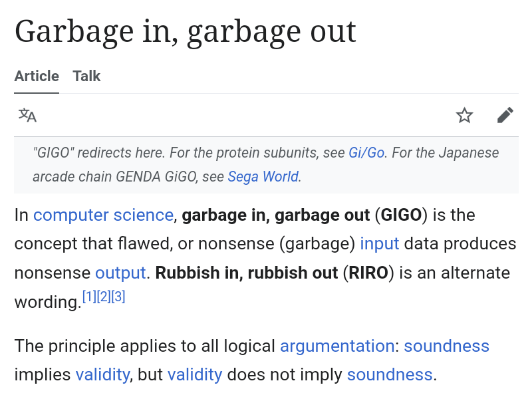The image size is (532, 399).
Task: Follow the Sega World link
Action: [x=263, y=177]
